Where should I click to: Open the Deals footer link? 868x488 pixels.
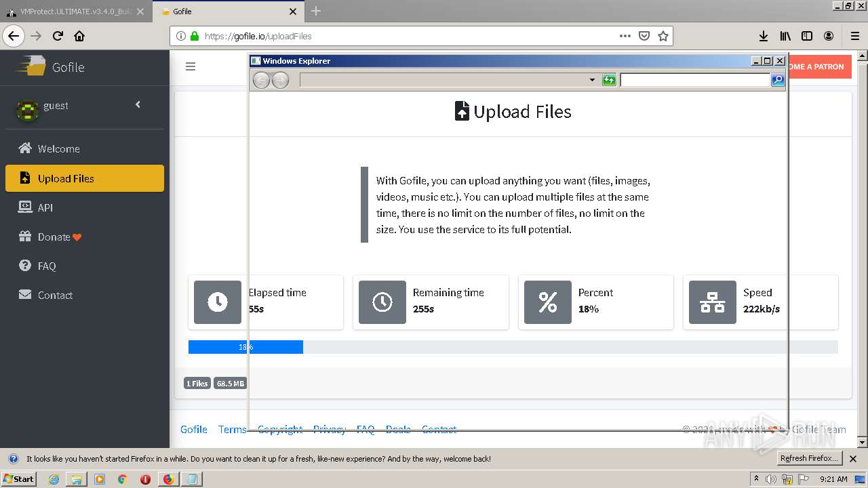point(398,429)
